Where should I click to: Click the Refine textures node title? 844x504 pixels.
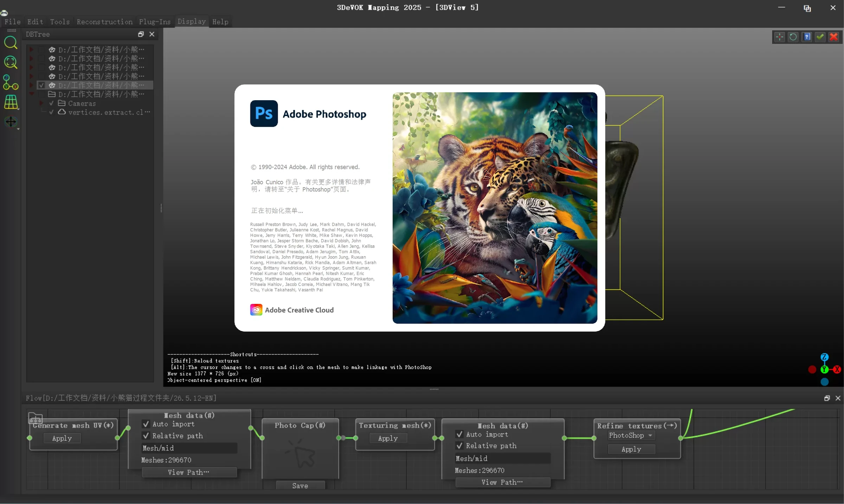(x=637, y=426)
